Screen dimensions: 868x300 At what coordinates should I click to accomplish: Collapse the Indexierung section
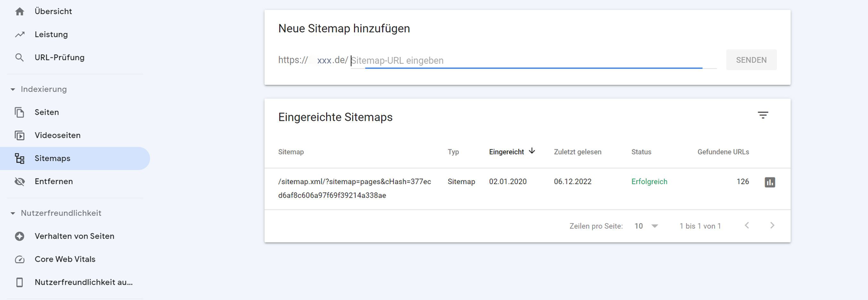12,89
